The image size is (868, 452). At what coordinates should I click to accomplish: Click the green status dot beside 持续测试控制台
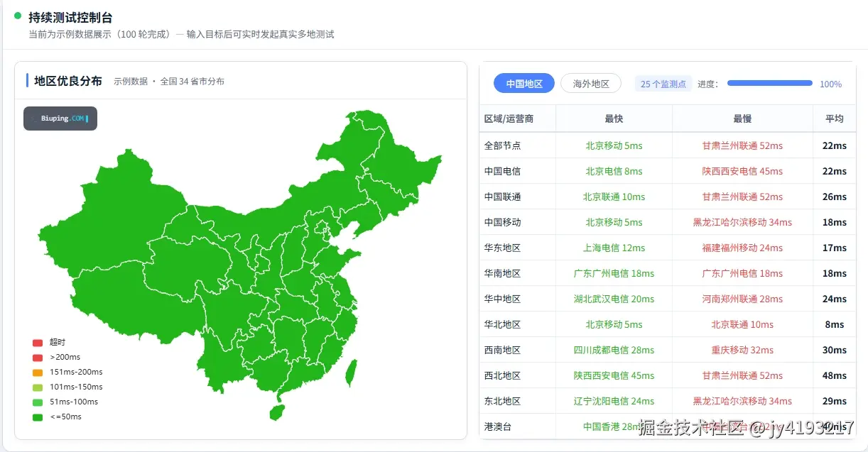coord(18,15)
